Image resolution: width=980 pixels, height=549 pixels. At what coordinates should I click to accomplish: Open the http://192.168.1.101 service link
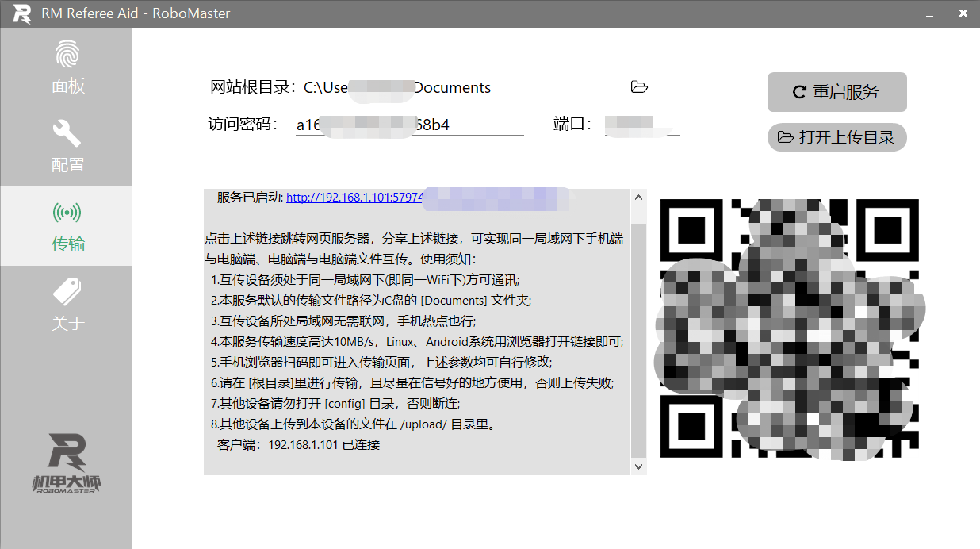click(355, 198)
